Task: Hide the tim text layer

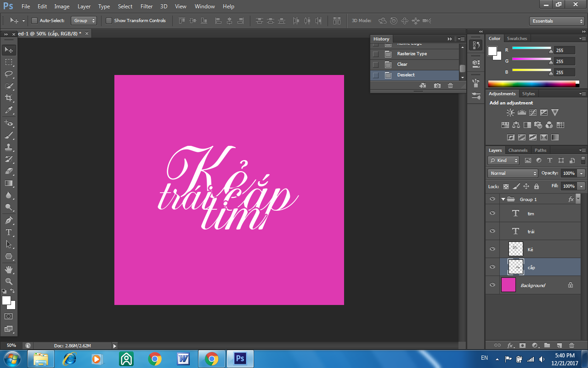Action: coord(492,213)
